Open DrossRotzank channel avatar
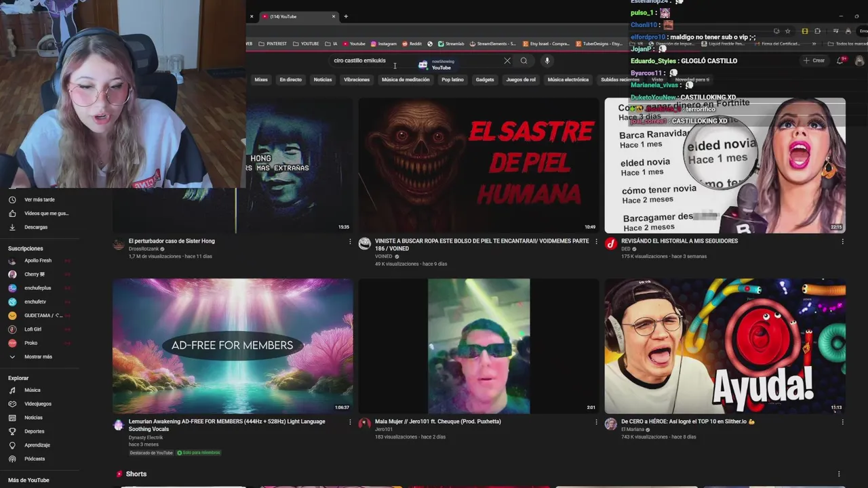The height and width of the screenshot is (488, 868). click(x=119, y=245)
